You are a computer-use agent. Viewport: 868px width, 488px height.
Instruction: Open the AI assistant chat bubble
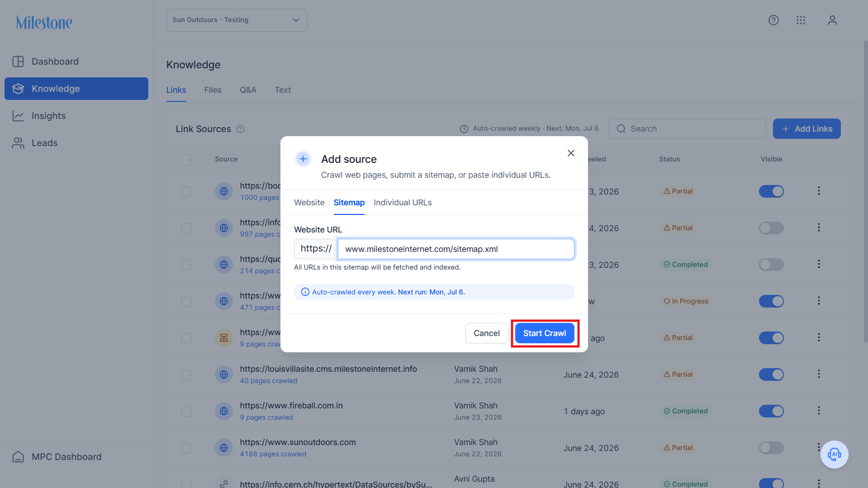coord(834,454)
